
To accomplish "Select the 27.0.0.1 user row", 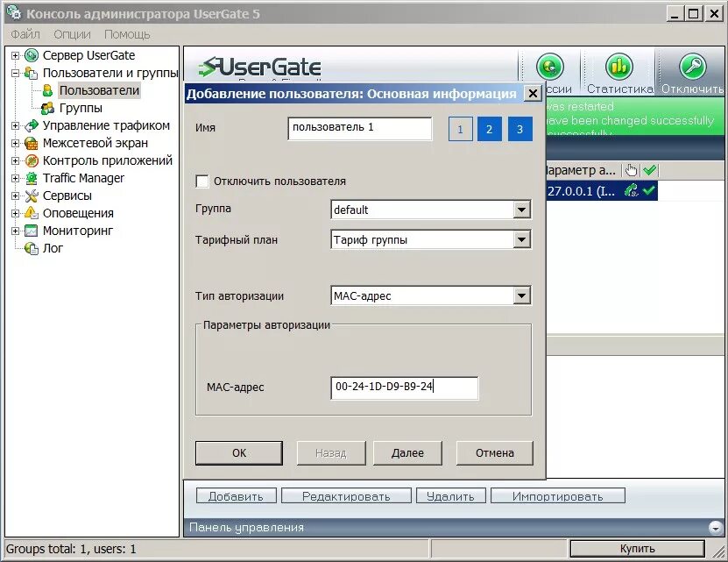I will tap(602, 190).
